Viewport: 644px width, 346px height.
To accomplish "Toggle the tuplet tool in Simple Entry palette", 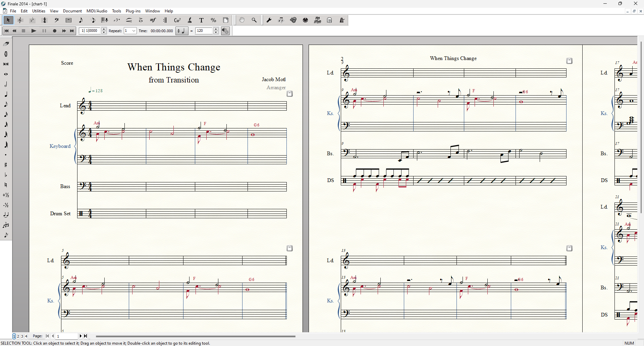I will [x=6, y=225].
